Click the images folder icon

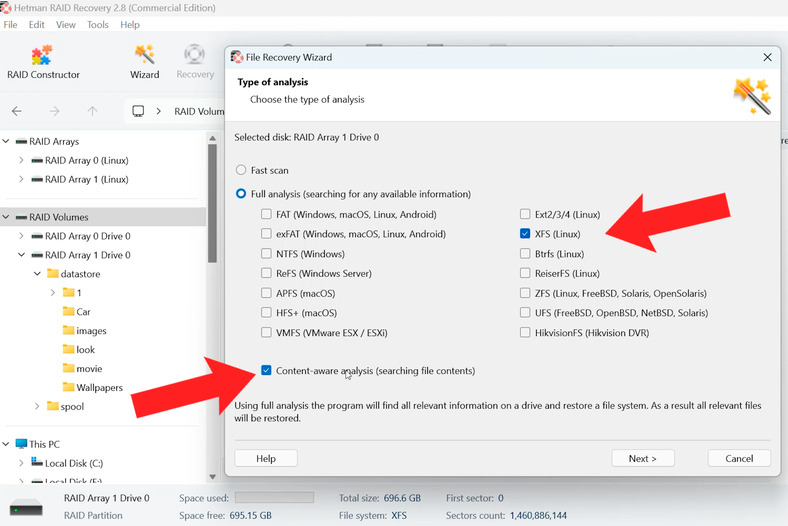(68, 330)
